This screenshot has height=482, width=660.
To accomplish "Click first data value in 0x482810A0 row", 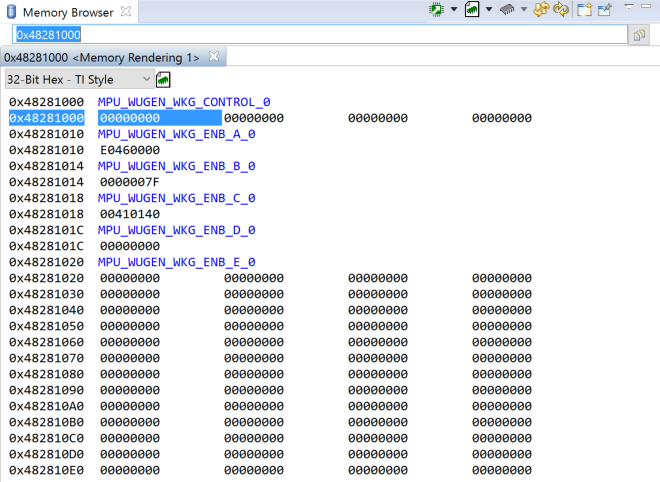I will point(130,406).
